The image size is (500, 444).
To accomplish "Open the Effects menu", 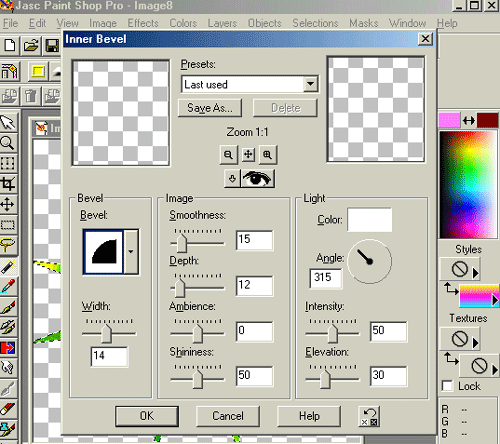I will [x=143, y=23].
